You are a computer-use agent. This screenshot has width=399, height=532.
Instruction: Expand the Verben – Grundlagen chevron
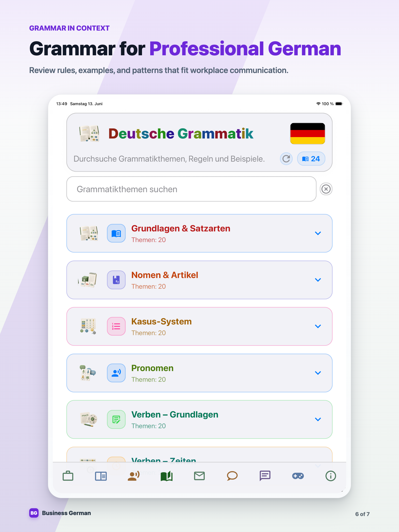tap(318, 419)
